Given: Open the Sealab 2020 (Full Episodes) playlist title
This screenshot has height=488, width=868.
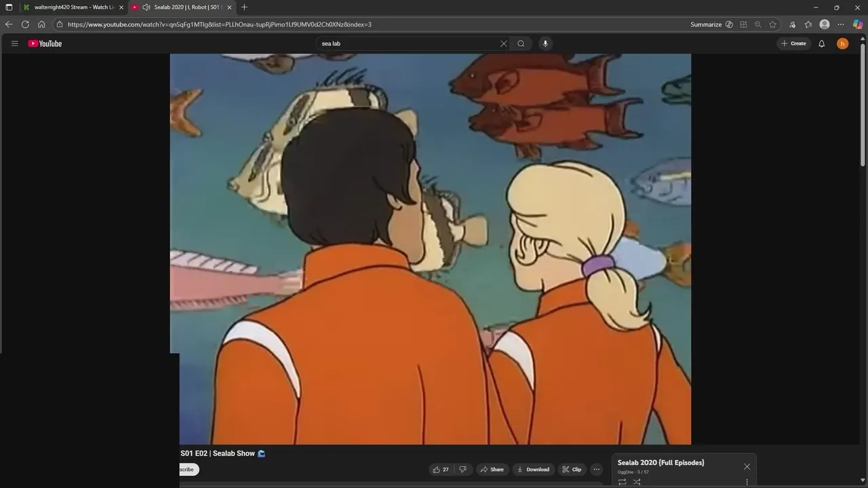Looking at the screenshot, I should pos(660,463).
